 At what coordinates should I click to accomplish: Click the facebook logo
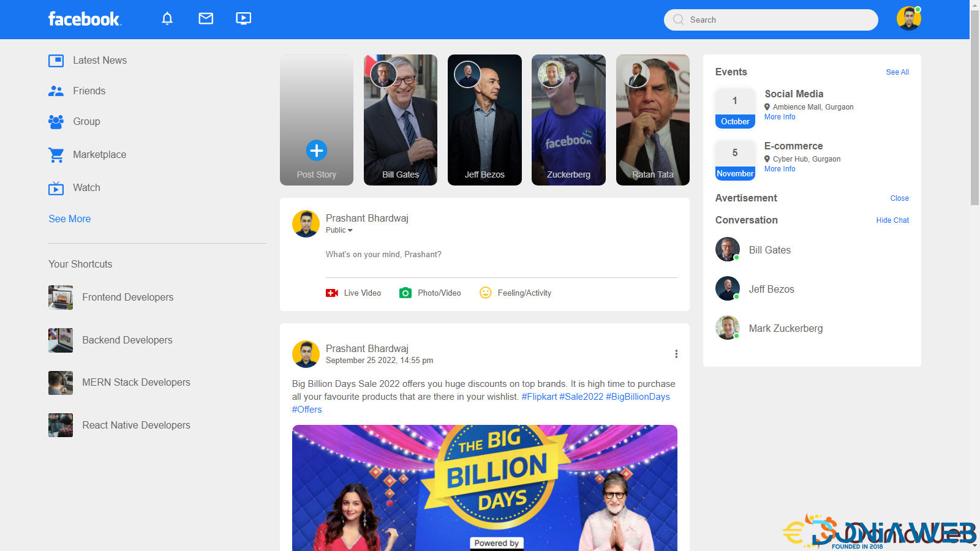(85, 19)
